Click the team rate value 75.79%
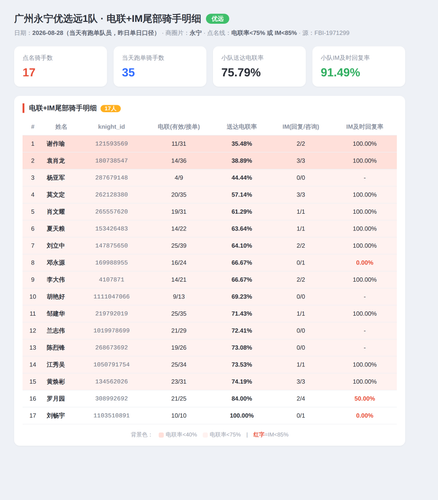 click(241, 72)
